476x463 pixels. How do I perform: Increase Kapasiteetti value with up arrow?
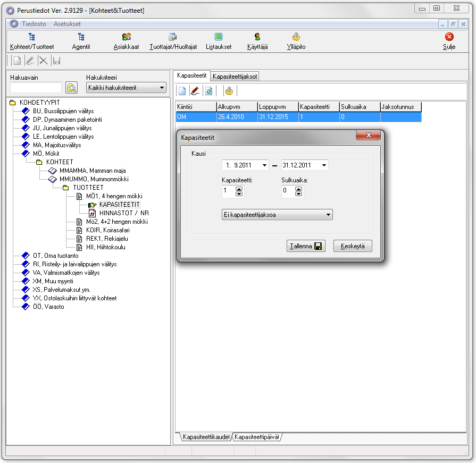point(239,189)
